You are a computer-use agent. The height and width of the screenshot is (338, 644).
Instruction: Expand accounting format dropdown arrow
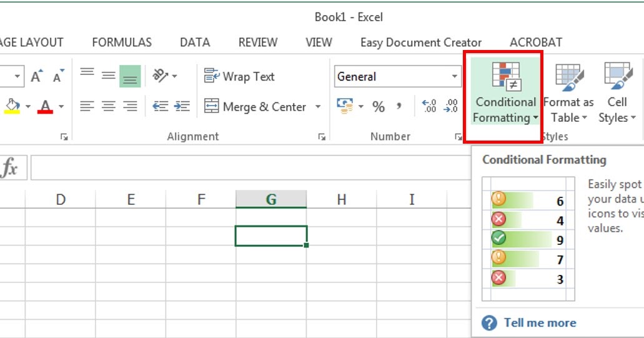[x=360, y=107]
